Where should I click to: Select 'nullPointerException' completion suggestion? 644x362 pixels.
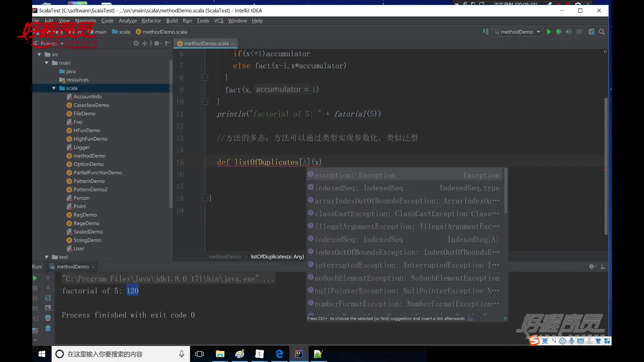point(405,291)
